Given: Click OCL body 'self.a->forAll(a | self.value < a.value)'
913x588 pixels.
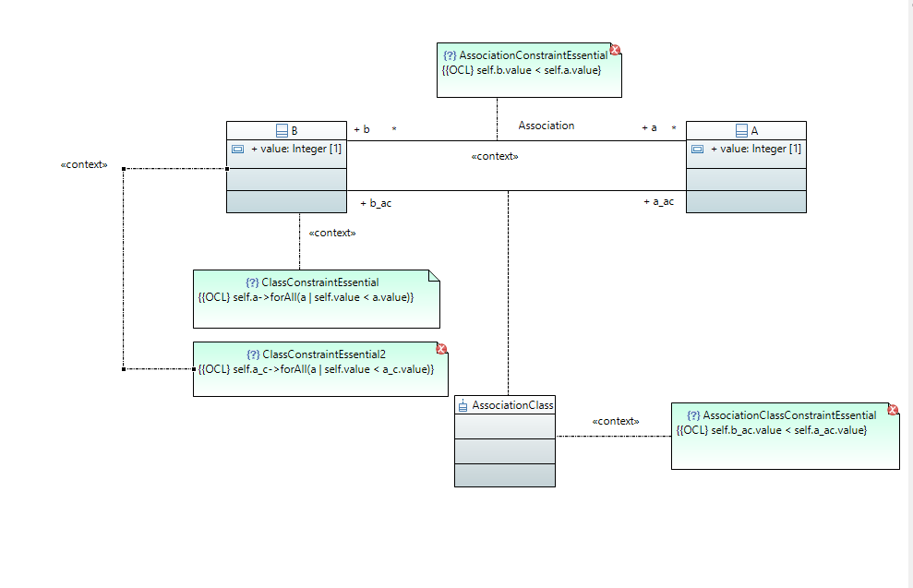Looking at the screenshot, I should pyautogui.click(x=321, y=297).
